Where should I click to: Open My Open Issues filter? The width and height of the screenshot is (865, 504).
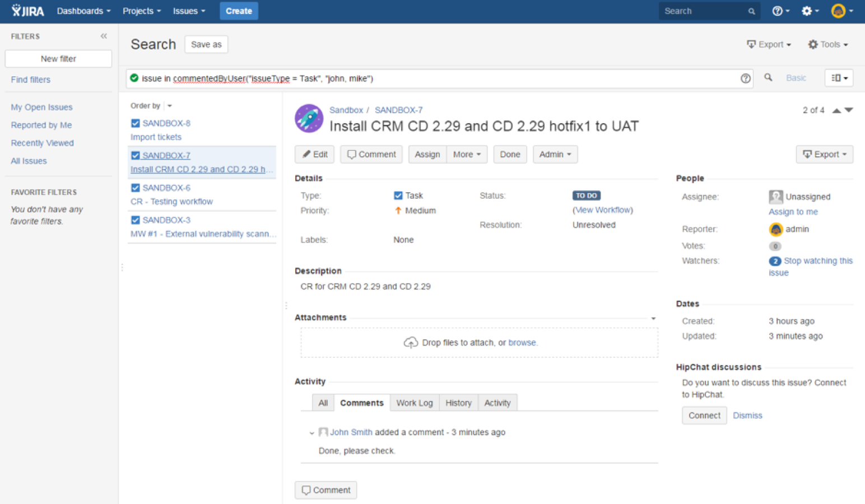(x=41, y=107)
